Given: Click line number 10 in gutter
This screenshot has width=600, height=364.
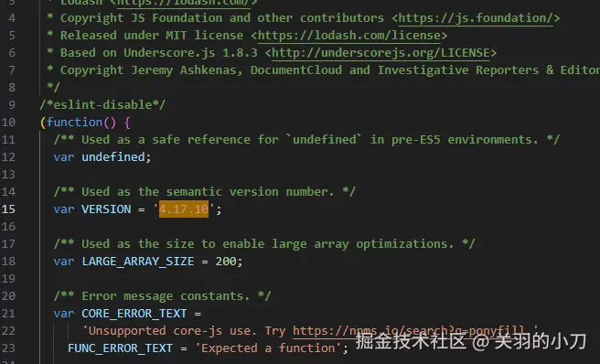Looking at the screenshot, I should pos(8,123).
